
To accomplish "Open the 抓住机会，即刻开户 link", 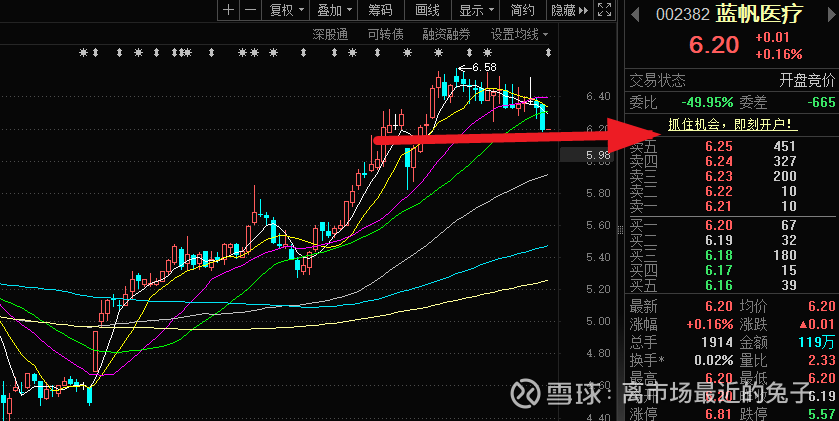I will [733, 125].
